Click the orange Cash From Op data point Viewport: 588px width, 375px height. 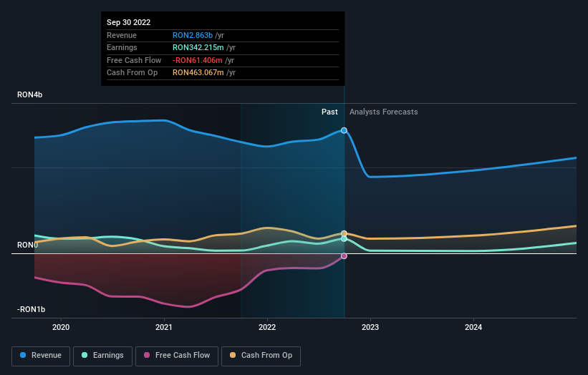tap(344, 233)
